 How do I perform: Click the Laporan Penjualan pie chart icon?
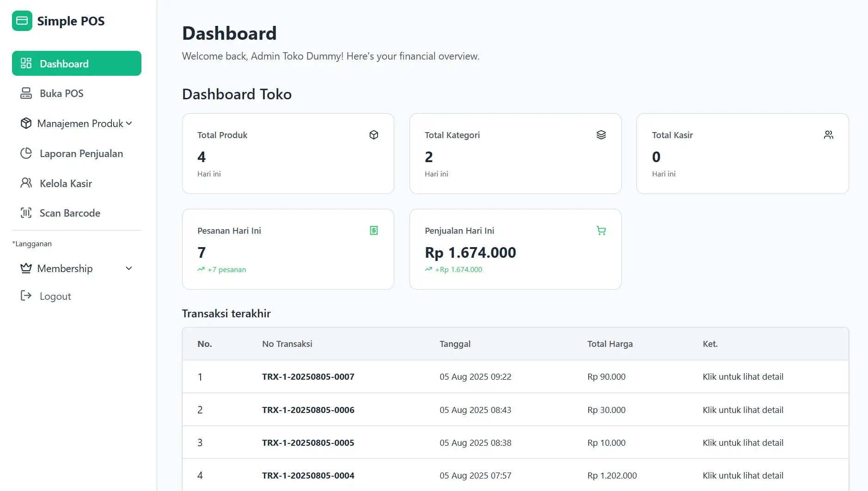coord(26,153)
